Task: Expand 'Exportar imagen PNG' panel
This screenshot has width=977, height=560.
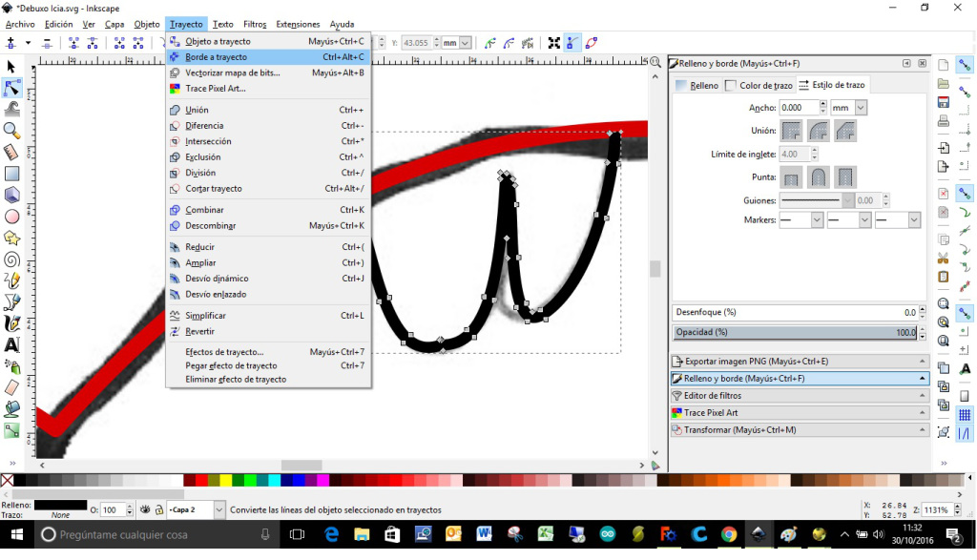Action: click(800, 362)
